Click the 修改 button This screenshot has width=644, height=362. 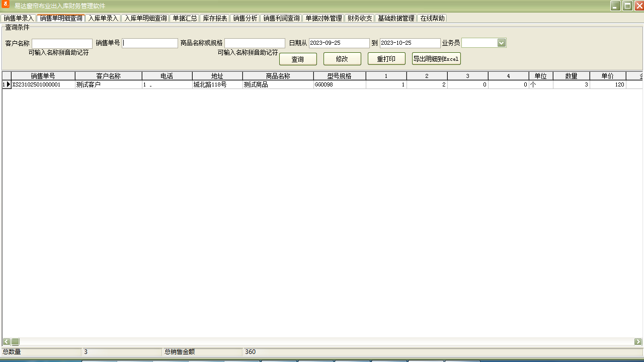pos(342,59)
